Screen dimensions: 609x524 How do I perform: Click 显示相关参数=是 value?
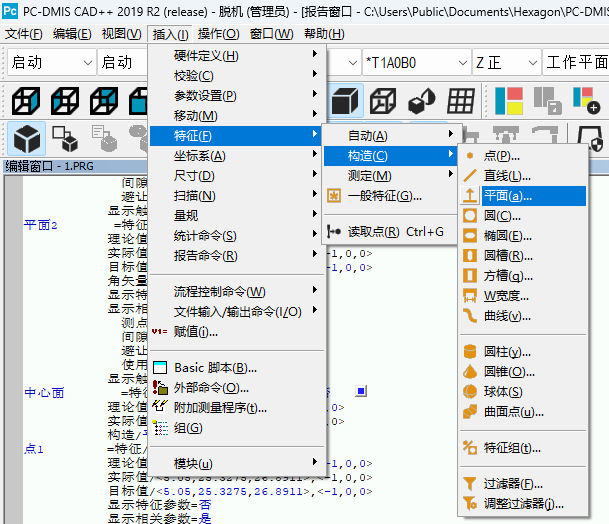click(205, 519)
